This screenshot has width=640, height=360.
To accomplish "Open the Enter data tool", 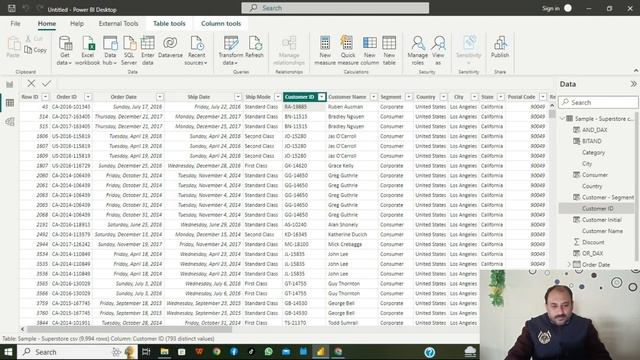I will pyautogui.click(x=148, y=50).
